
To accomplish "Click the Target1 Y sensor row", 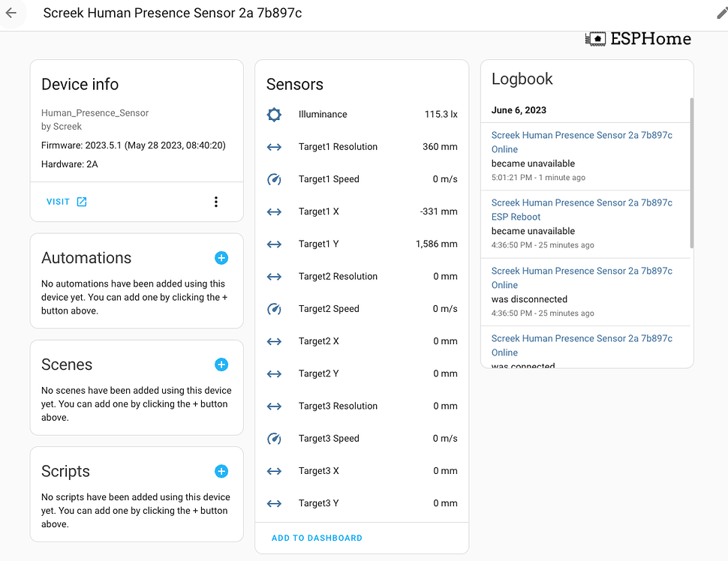I will click(x=362, y=244).
